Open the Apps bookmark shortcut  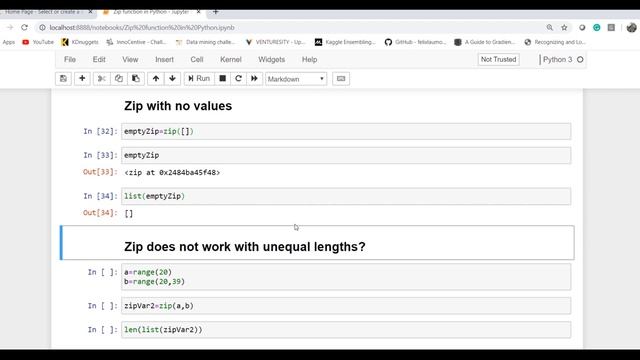pyautogui.click(x=9, y=42)
